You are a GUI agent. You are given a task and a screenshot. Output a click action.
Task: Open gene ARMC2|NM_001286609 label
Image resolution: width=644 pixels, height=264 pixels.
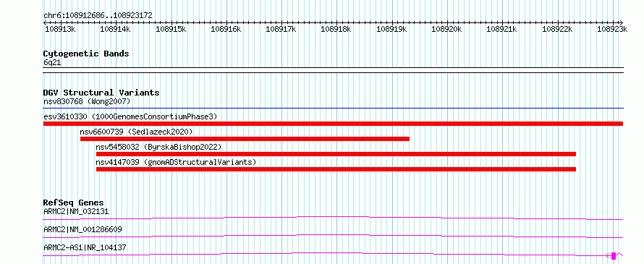[82, 229]
